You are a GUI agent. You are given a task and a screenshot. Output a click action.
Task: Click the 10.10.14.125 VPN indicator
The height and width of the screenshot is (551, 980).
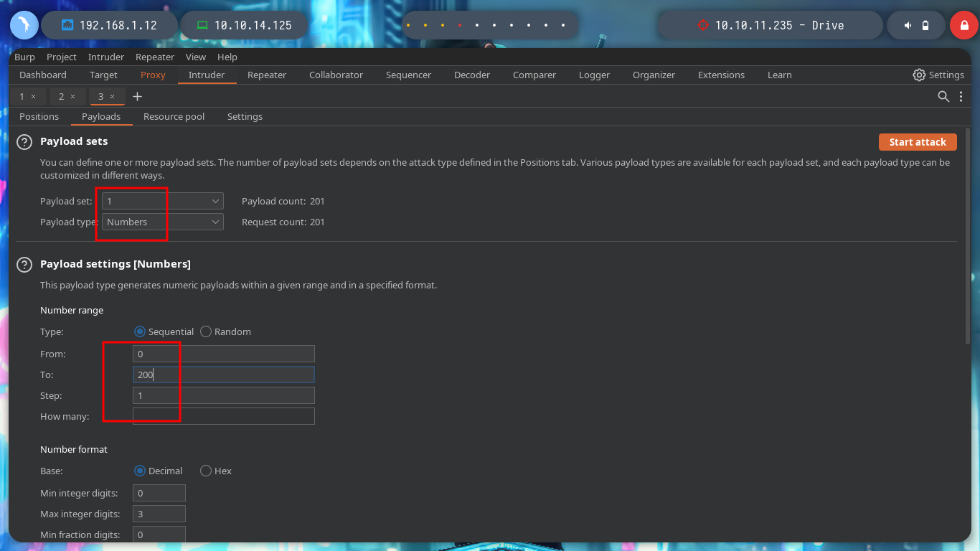pos(244,25)
